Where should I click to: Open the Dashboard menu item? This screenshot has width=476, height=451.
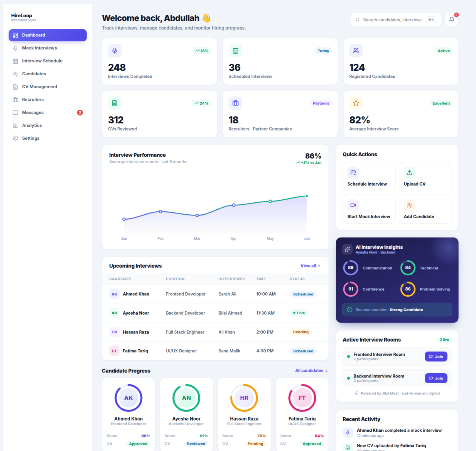(48, 35)
